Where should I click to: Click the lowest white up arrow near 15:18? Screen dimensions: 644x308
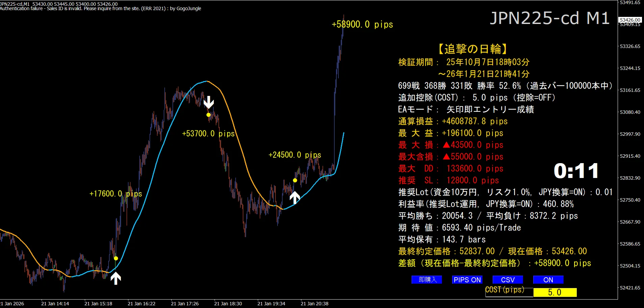tap(116, 278)
